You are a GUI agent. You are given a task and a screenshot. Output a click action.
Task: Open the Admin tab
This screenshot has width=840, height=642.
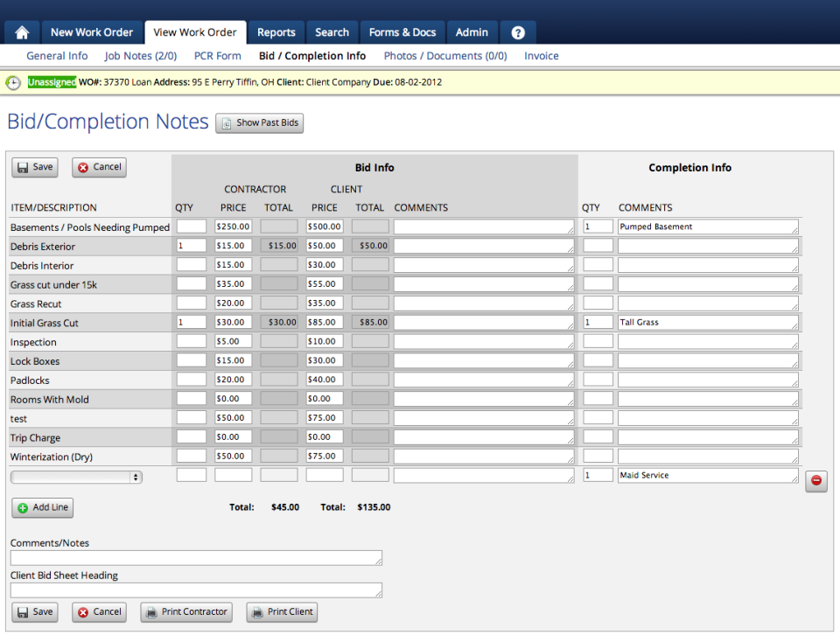click(x=472, y=31)
